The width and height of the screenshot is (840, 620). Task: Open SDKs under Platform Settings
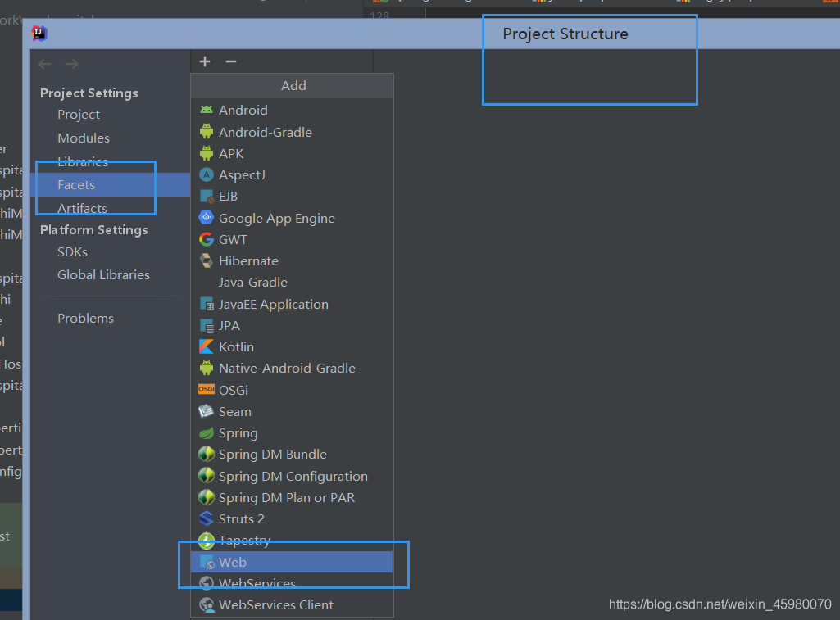point(72,251)
